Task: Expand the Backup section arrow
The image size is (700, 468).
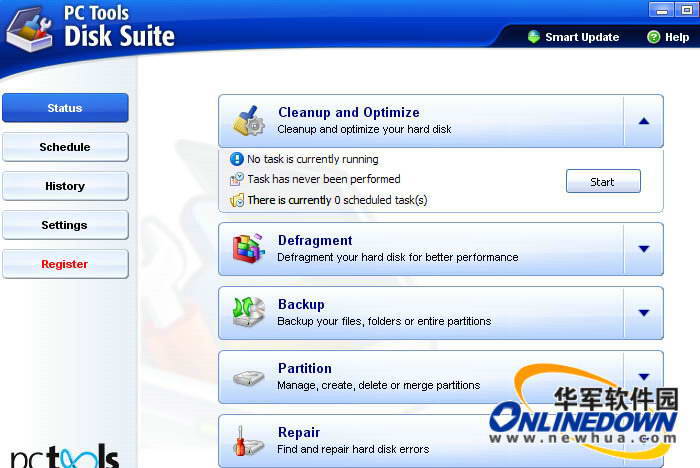Action: (x=643, y=313)
